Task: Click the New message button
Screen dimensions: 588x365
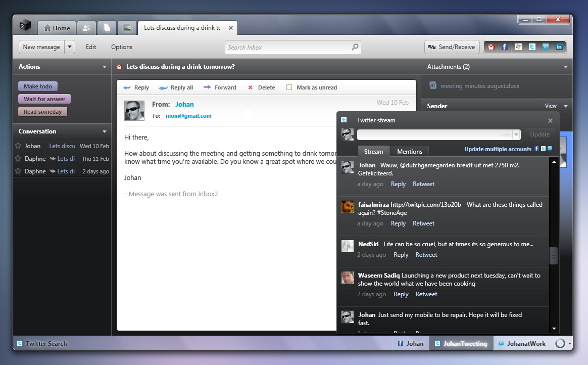Action: tap(41, 47)
